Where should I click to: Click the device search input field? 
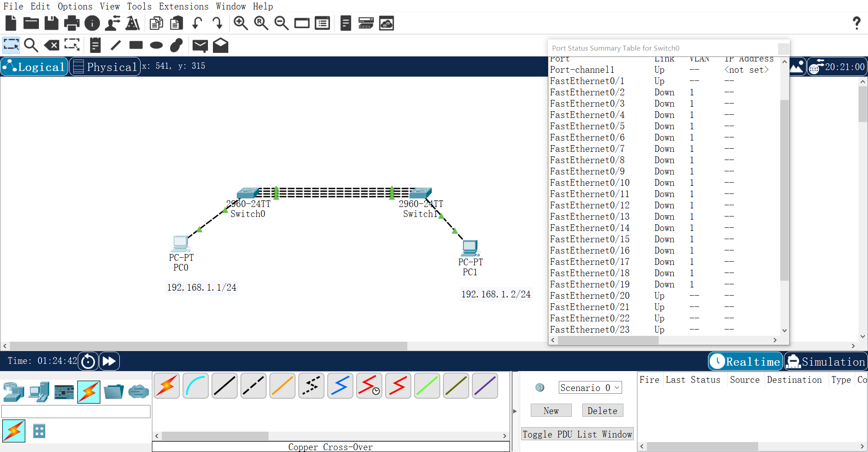(76, 411)
